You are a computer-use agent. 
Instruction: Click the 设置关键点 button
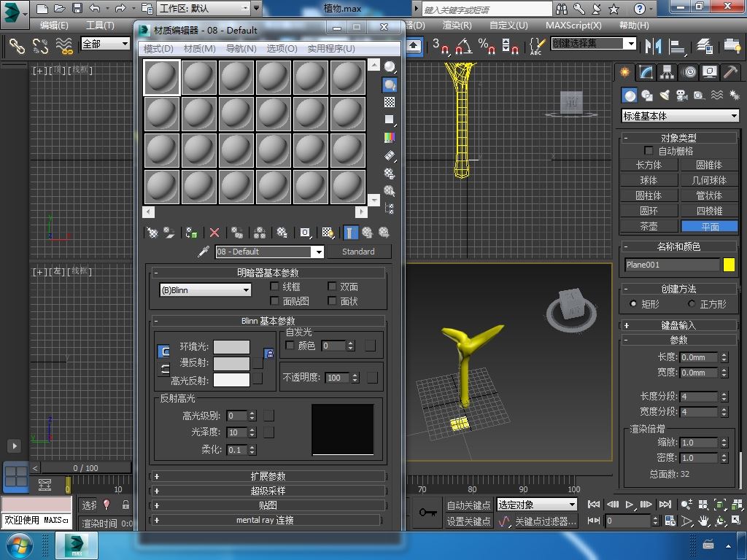tap(468, 521)
